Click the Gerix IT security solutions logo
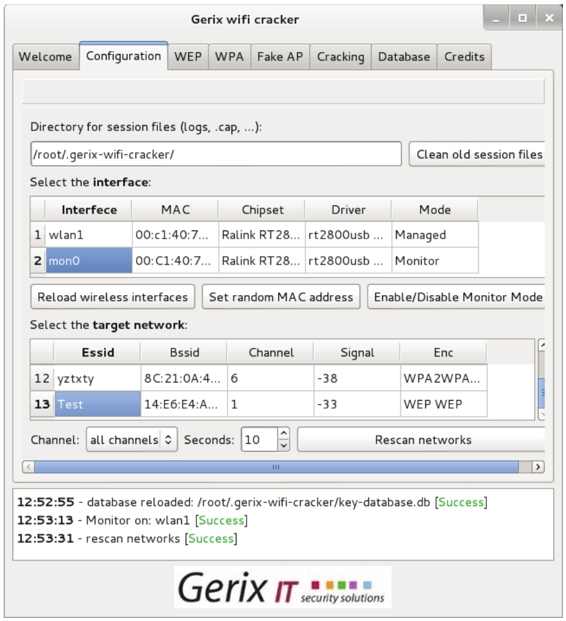Image resolution: width=566 pixels, height=621 pixels. [x=282, y=587]
